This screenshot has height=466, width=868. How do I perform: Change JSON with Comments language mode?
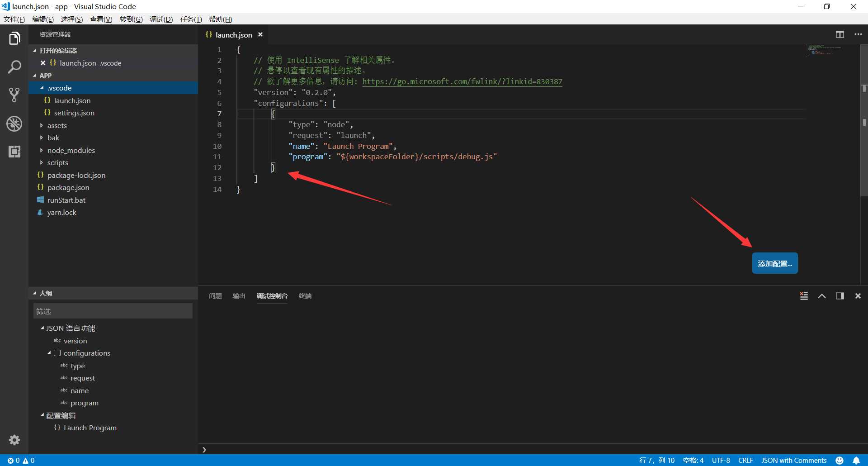[794, 460]
